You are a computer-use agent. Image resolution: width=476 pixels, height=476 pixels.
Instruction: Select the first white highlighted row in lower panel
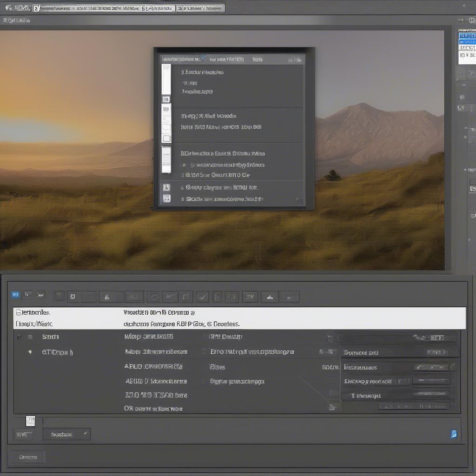coord(239,312)
